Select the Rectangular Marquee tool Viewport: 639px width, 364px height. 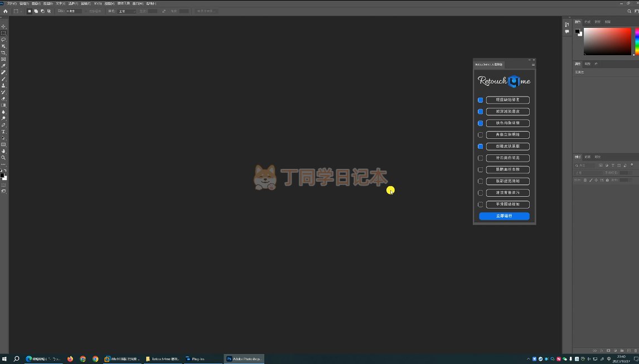pyautogui.click(x=3, y=33)
